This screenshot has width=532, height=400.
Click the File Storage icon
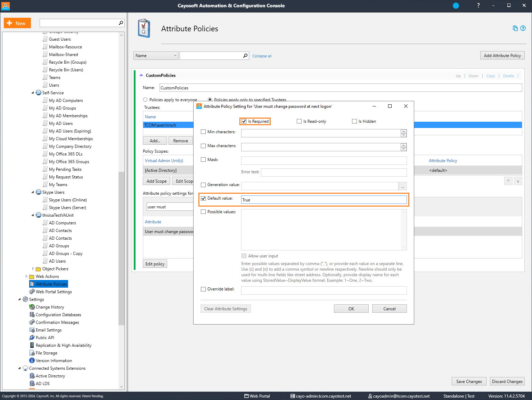coord(32,353)
